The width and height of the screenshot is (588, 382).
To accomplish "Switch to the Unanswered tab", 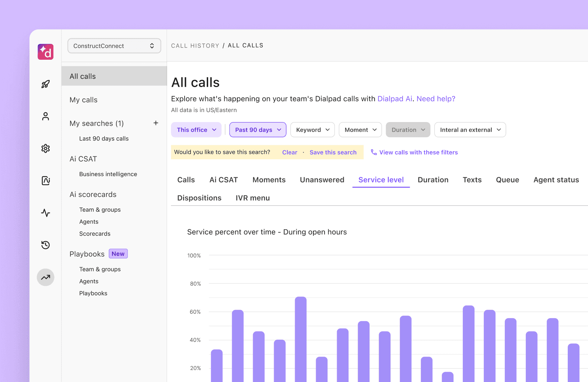I will pos(322,180).
